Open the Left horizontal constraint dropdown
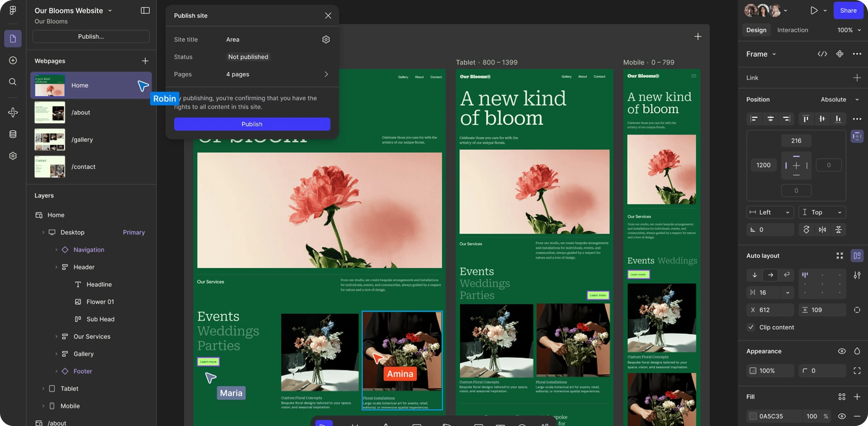 (x=770, y=212)
